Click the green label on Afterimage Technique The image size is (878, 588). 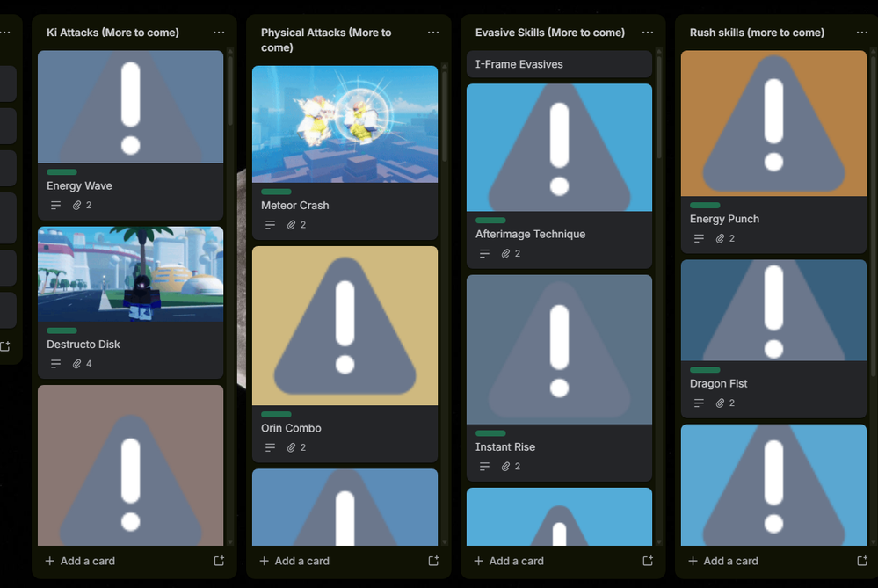(490, 220)
